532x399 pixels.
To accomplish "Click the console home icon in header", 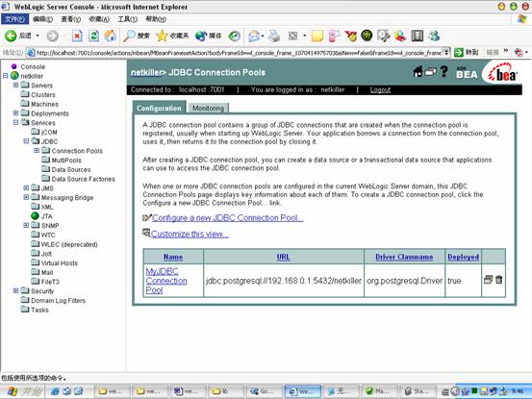I will click(418, 72).
